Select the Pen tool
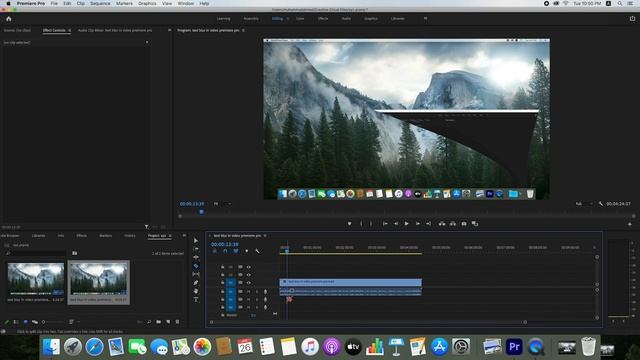The width and height of the screenshot is (640, 360). [196, 282]
